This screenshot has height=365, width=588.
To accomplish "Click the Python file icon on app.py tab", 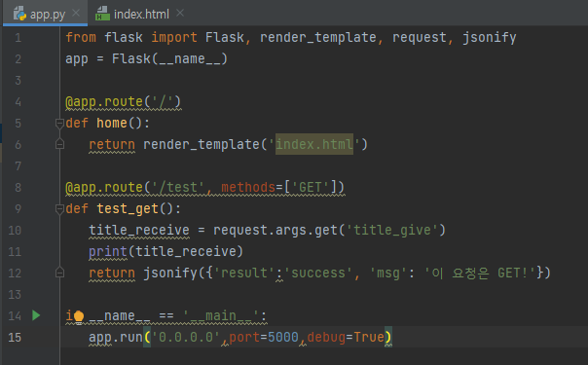I will coord(19,14).
